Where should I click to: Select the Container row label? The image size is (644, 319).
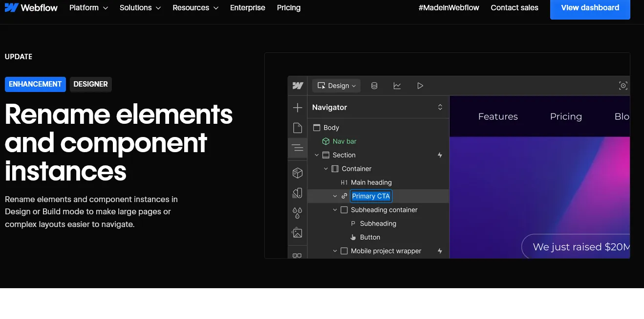click(x=357, y=169)
